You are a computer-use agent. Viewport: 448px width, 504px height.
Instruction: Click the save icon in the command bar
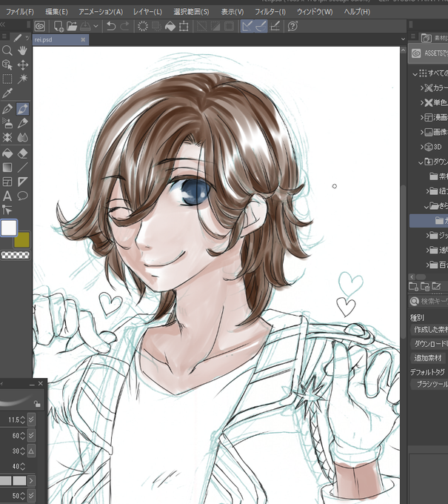point(85,26)
